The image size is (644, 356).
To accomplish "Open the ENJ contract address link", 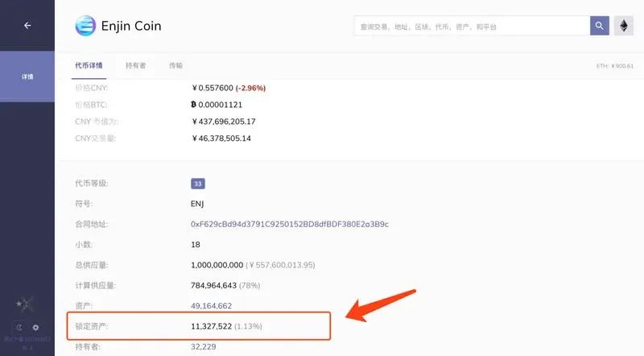I will point(290,224).
